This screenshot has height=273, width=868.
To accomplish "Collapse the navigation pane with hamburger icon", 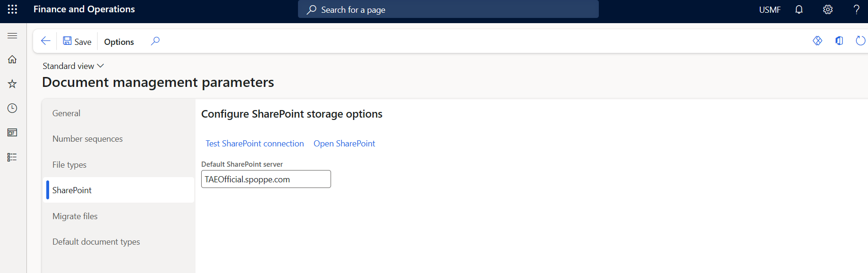I will click(12, 35).
